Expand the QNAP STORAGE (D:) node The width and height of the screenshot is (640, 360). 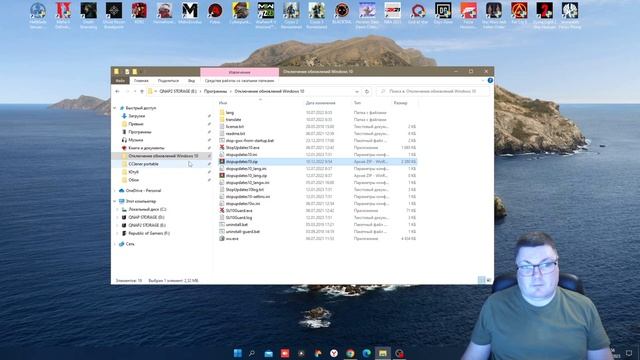118,217
